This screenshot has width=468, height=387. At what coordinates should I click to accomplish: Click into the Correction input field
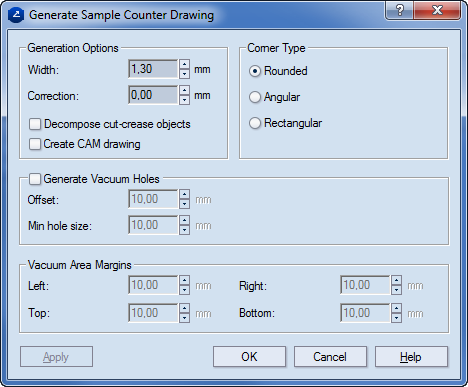153,95
